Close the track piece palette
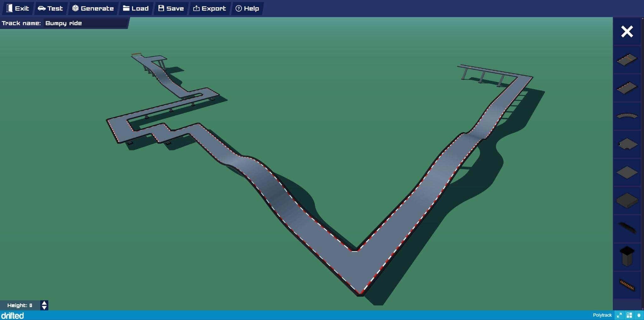The width and height of the screenshot is (644, 320). click(627, 31)
